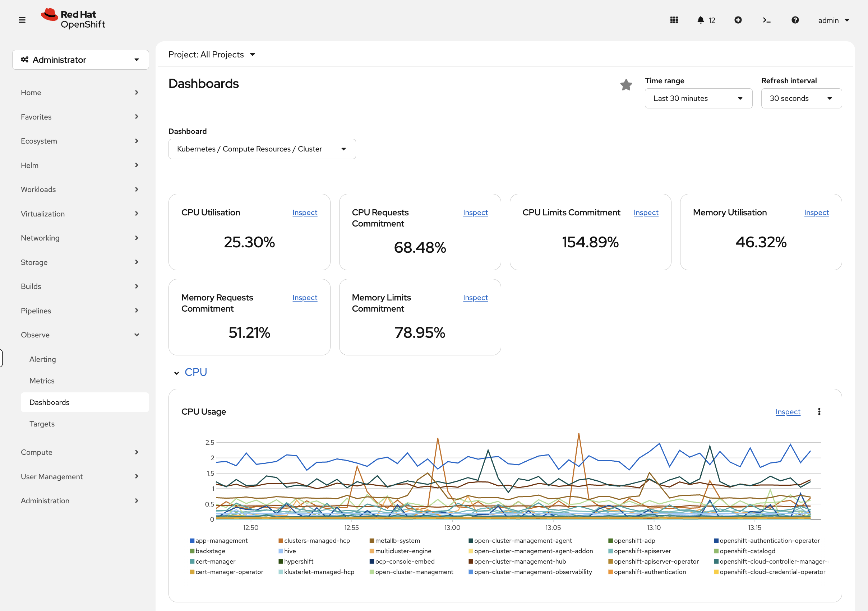The width and height of the screenshot is (868, 611).
Task: Inspect the CPU Limits Commitment metric
Action: pos(646,213)
